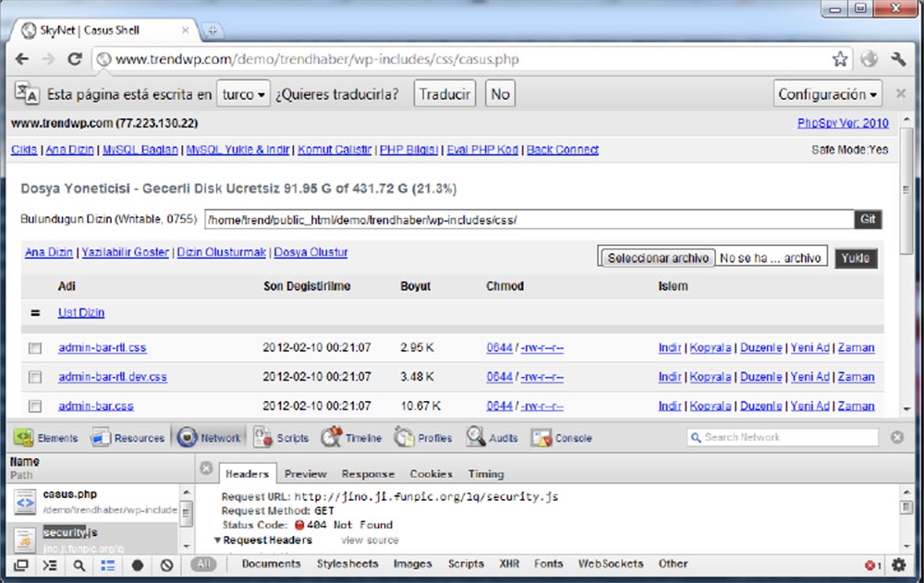Screen dimensions: 924x583
Task: Click the Traducir button
Action: click(445, 94)
